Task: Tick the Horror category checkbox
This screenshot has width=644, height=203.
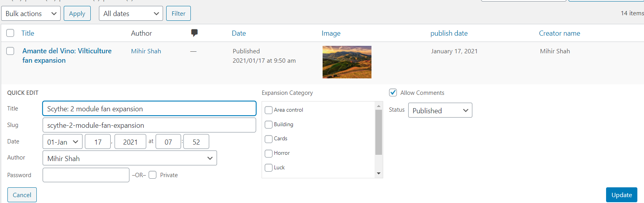Action: pos(269,153)
